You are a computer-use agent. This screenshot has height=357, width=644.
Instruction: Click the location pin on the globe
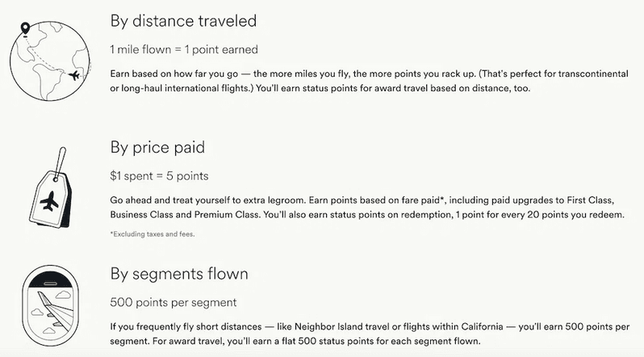pyautogui.click(x=27, y=30)
